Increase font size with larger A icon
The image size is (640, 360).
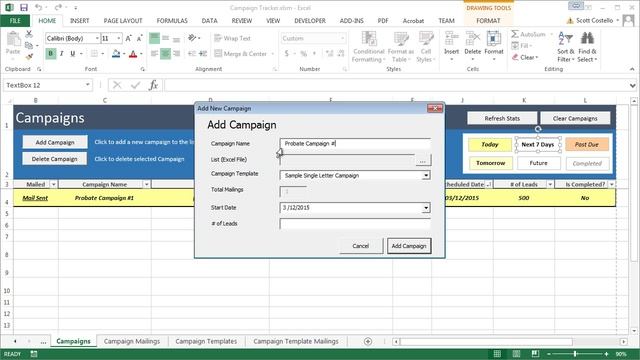click(x=128, y=38)
